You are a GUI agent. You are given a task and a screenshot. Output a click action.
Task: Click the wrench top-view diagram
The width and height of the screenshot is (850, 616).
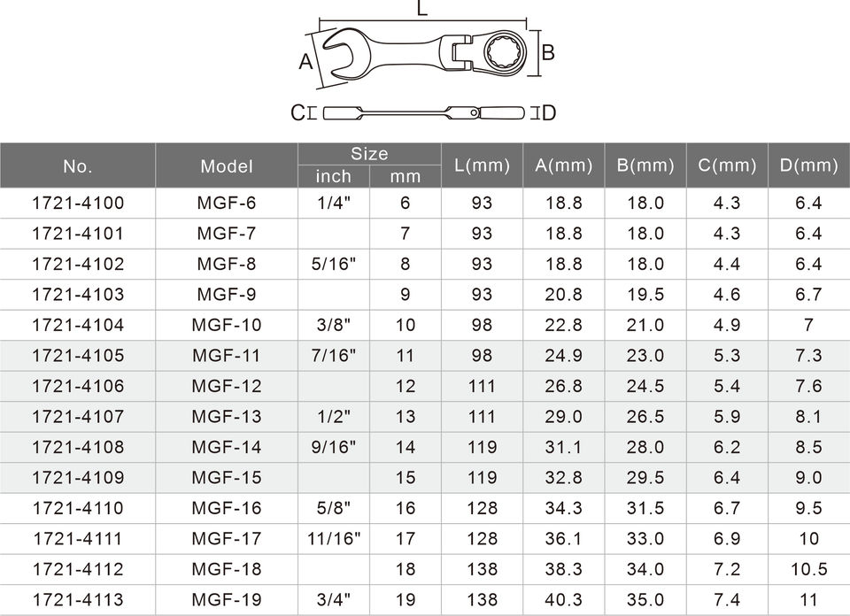pos(425,55)
